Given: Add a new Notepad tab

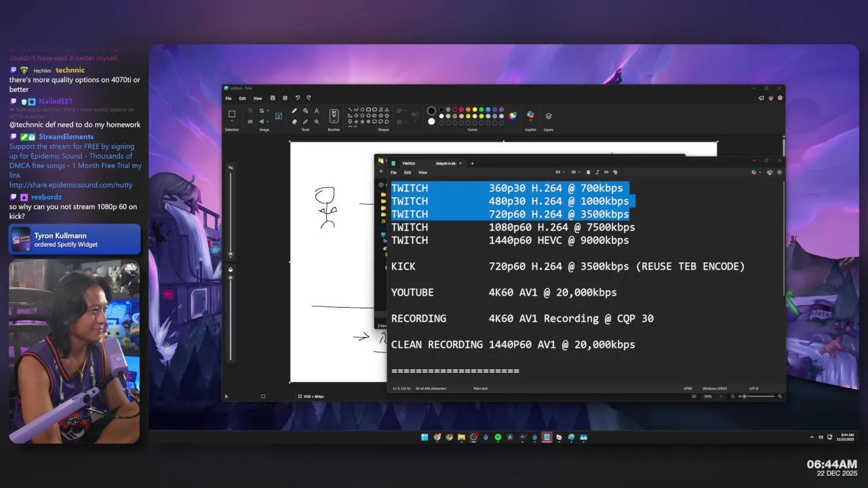Looking at the screenshot, I should [472, 163].
